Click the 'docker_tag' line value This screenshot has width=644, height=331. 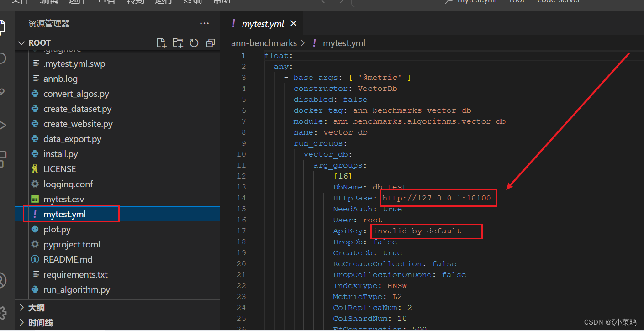(412, 110)
